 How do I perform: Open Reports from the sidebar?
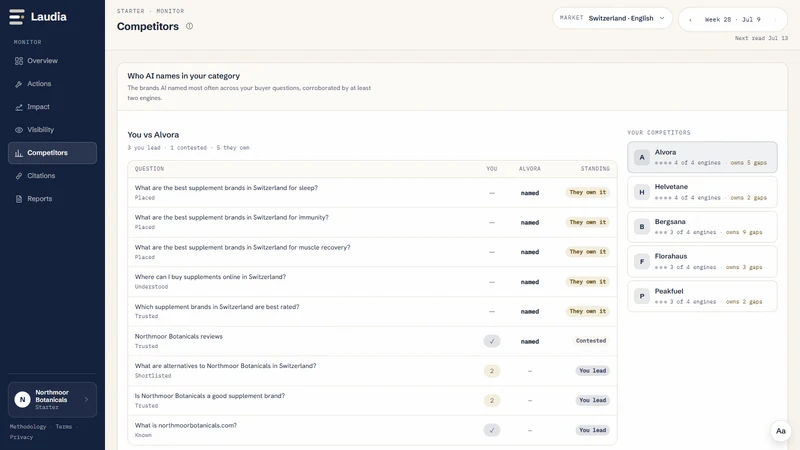52,199
